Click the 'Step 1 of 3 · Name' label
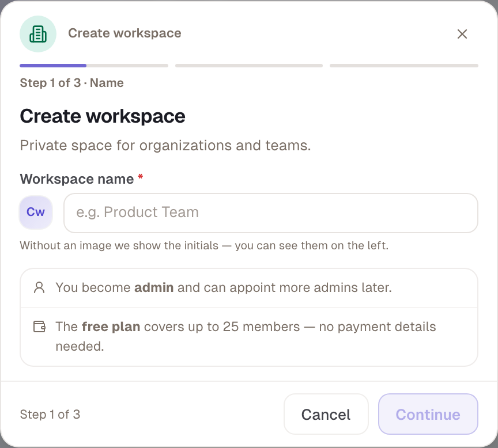This screenshot has height=448, width=498. pyautogui.click(x=72, y=83)
